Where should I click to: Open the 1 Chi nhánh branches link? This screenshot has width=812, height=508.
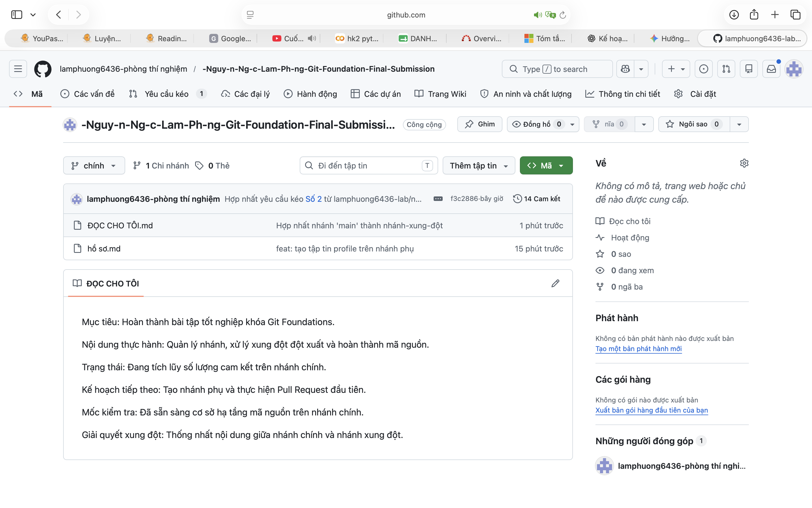(x=161, y=166)
